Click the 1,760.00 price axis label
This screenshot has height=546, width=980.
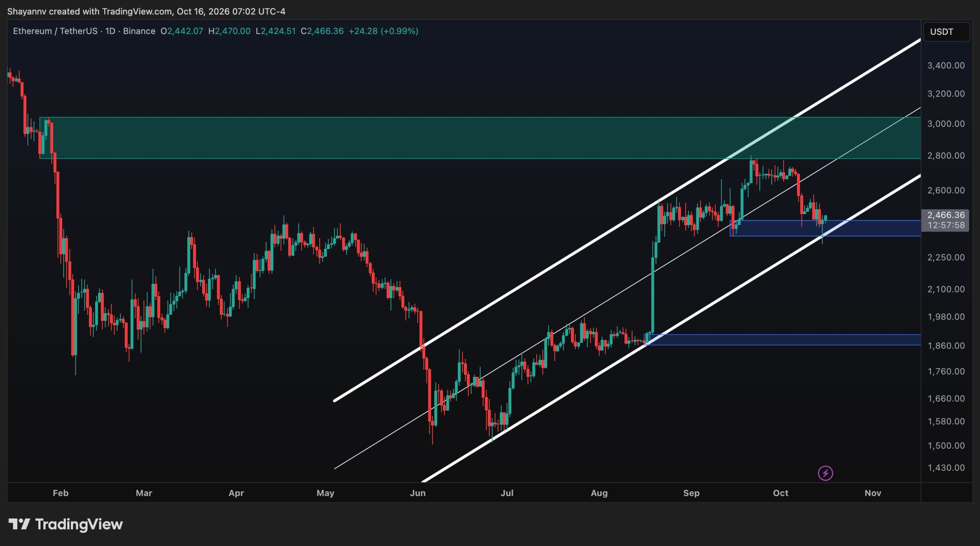tap(946, 371)
